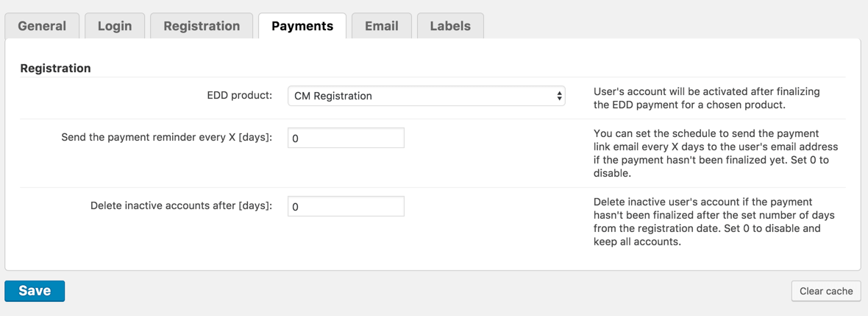Open the EDD product dropdown
868x316 pixels.
click(x=426, y=96)
